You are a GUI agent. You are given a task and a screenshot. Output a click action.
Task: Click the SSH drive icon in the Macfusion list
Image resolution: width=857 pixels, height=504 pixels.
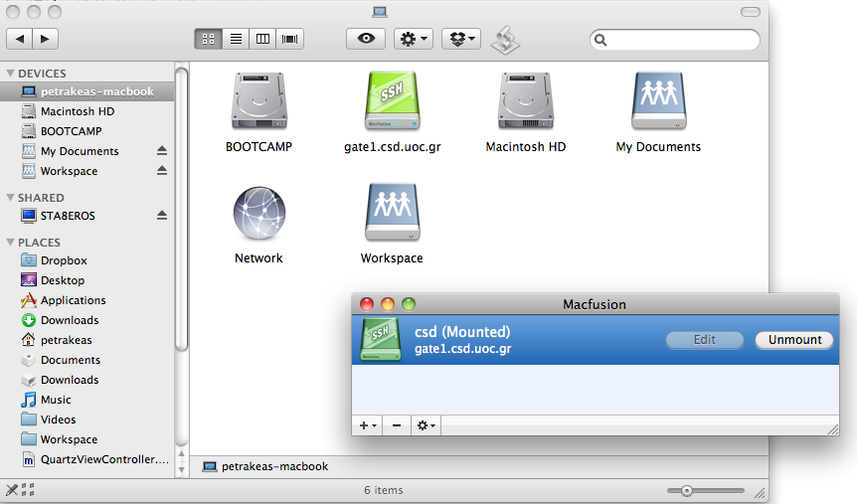click(x=381, y=340)
